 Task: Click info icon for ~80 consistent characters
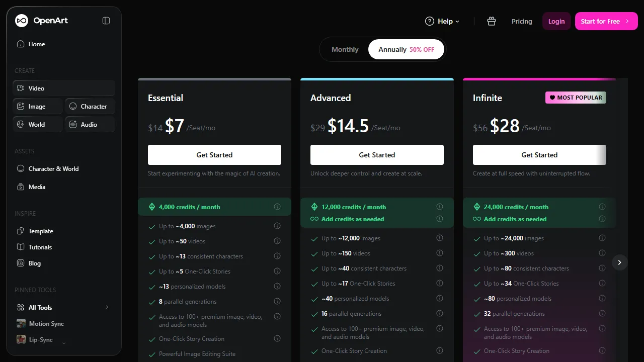coord(602,268)
